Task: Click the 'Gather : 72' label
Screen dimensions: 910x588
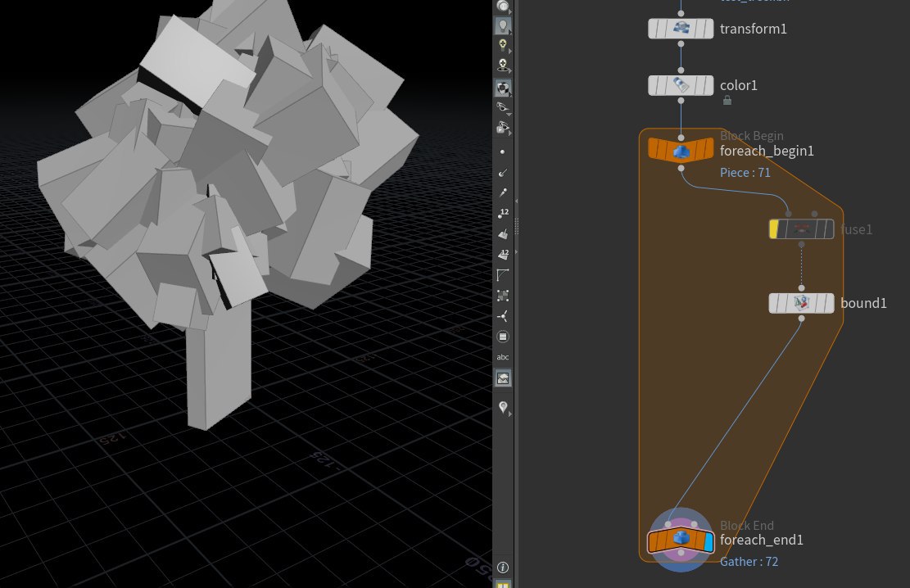Action: [x=749, y=561]
